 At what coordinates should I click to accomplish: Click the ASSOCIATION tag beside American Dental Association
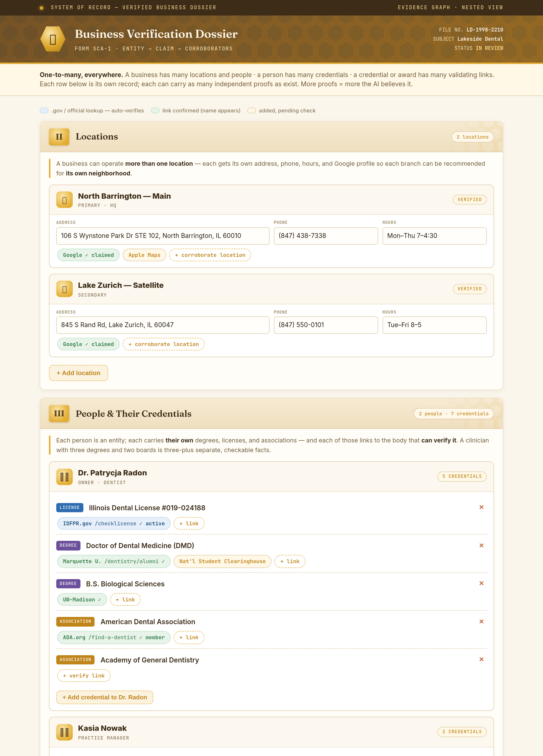[75, 621]
